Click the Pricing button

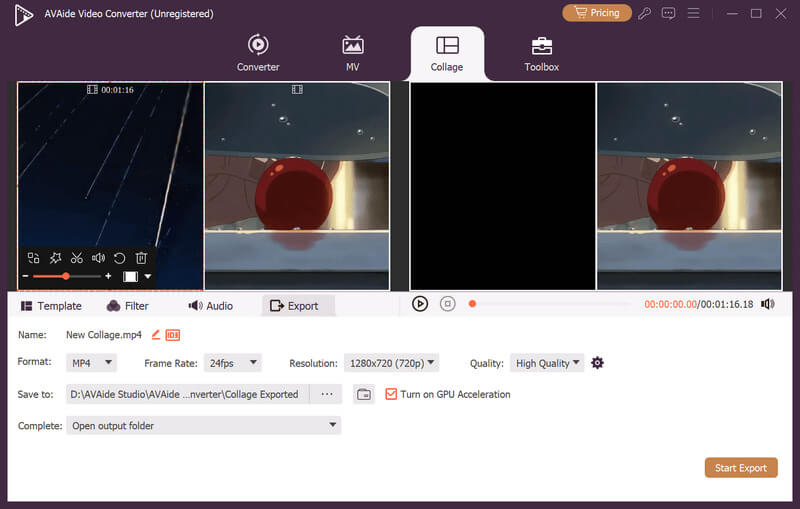pyautogui.click(x=597, y=13)
